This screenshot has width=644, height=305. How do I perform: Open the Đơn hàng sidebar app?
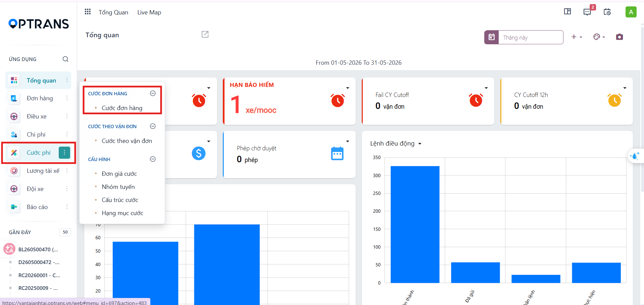38,98
